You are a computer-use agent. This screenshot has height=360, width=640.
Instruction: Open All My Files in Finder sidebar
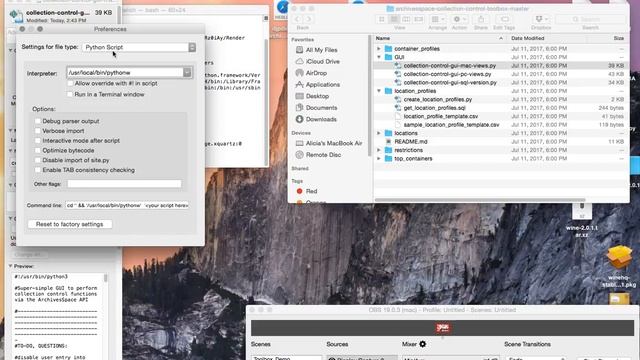point(322,50)
